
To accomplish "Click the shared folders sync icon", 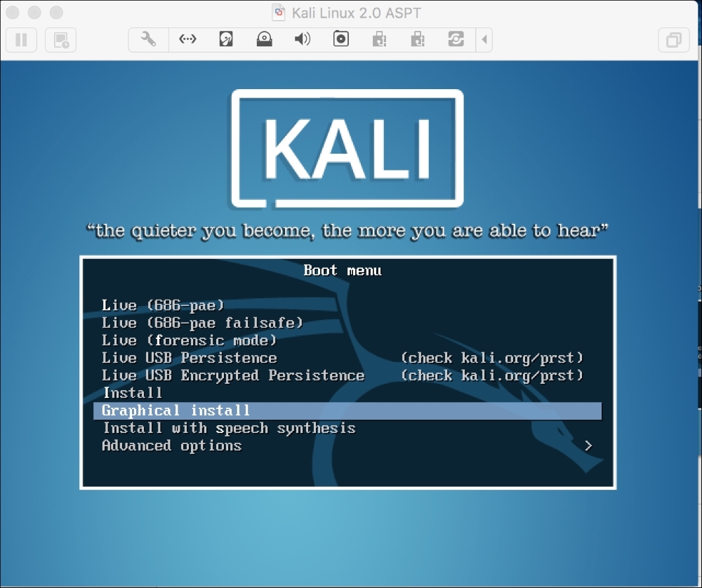I will click(456, 40).
